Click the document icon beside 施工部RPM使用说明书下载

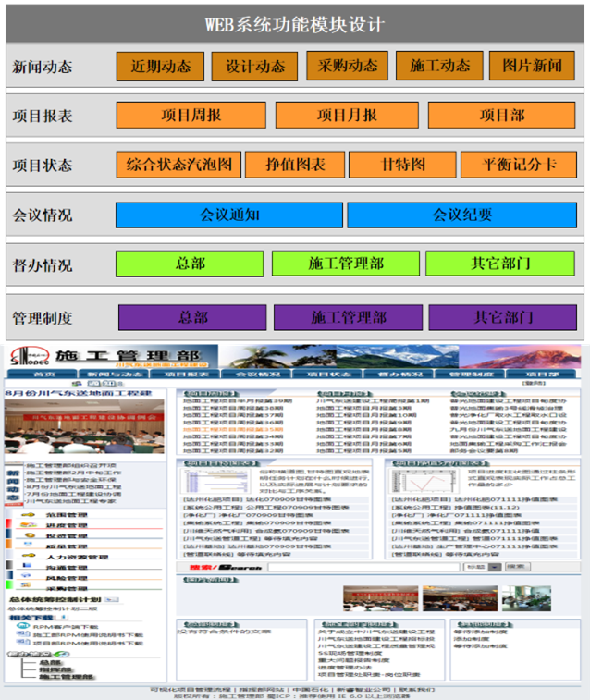coord(23,634)
